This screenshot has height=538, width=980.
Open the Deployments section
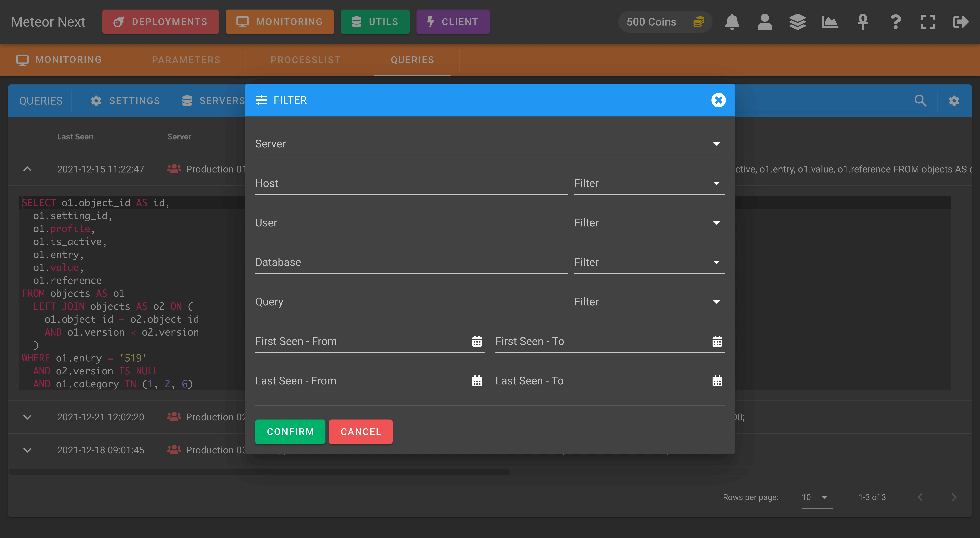click(x=161, y=22)
